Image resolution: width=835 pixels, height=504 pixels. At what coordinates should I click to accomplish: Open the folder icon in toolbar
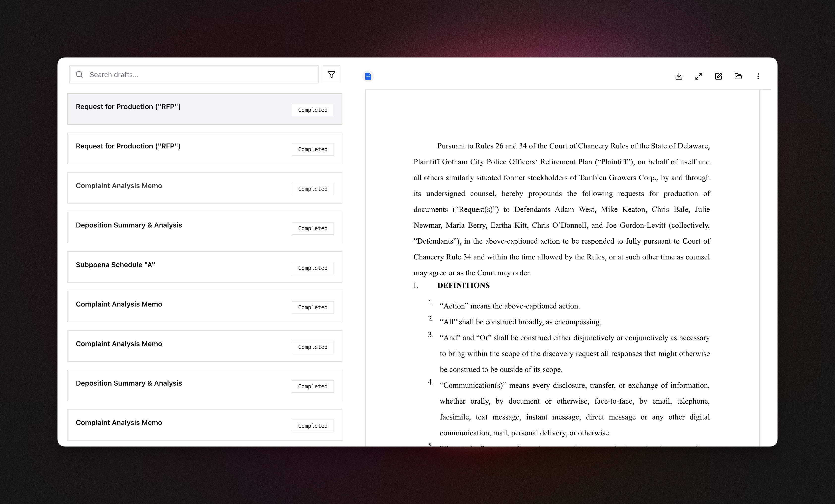(738, 76)
